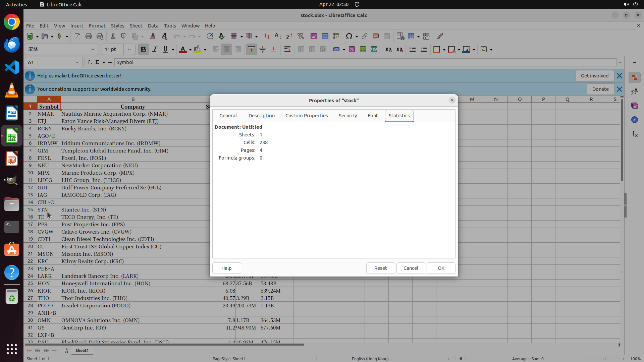Click the Insert Chart icon
Viewport: 644px width, 362px height.
325,36
